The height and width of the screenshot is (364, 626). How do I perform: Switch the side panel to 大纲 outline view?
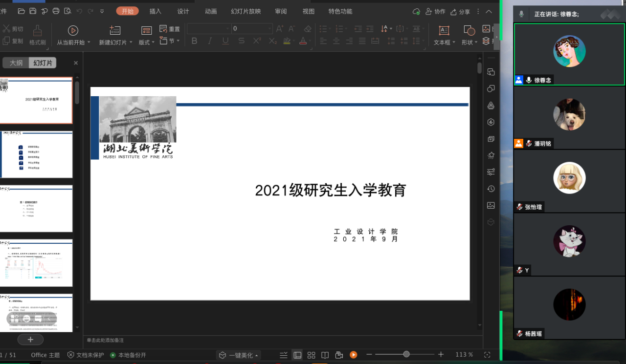pos(16,63)
